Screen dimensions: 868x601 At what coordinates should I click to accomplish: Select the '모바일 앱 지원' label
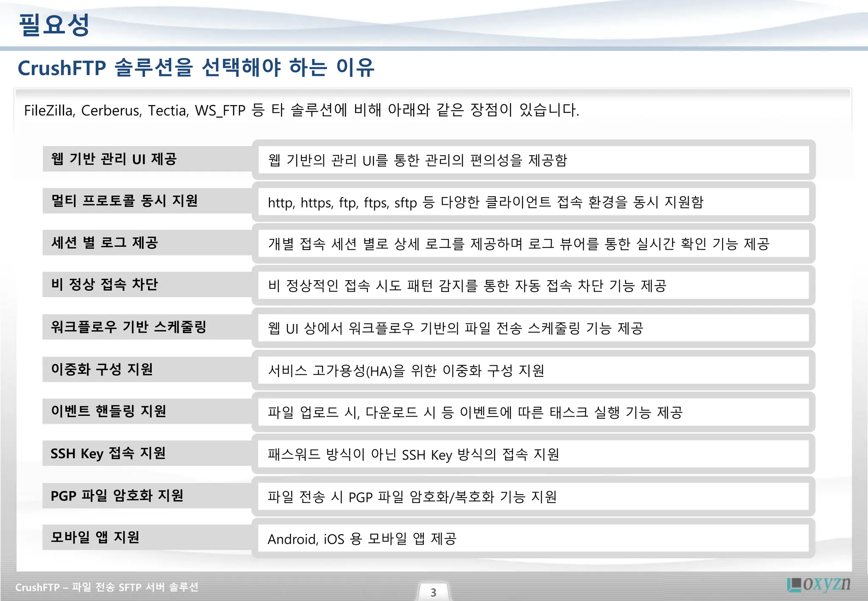[95, 537]
